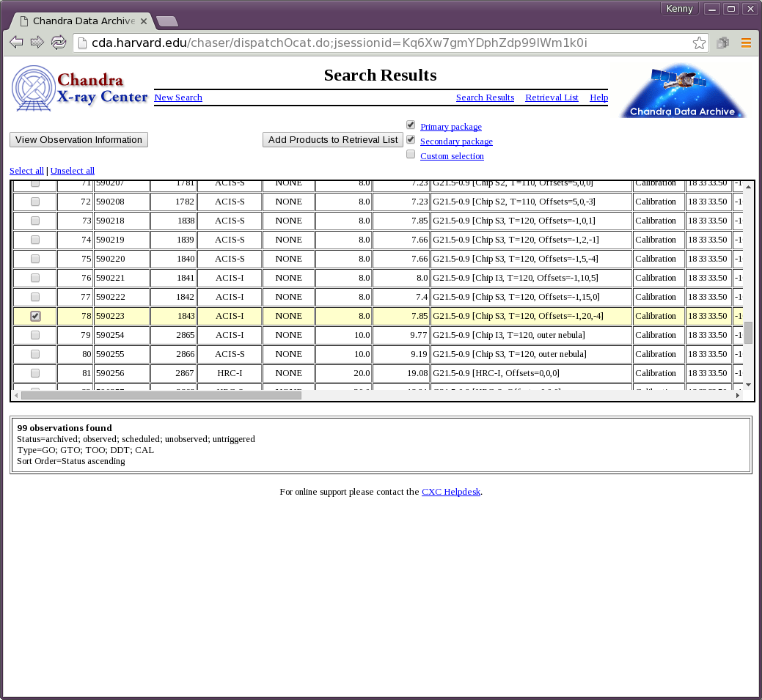Open the New Search link
Viewport: 762px width, 700px height.
(178, 97)
